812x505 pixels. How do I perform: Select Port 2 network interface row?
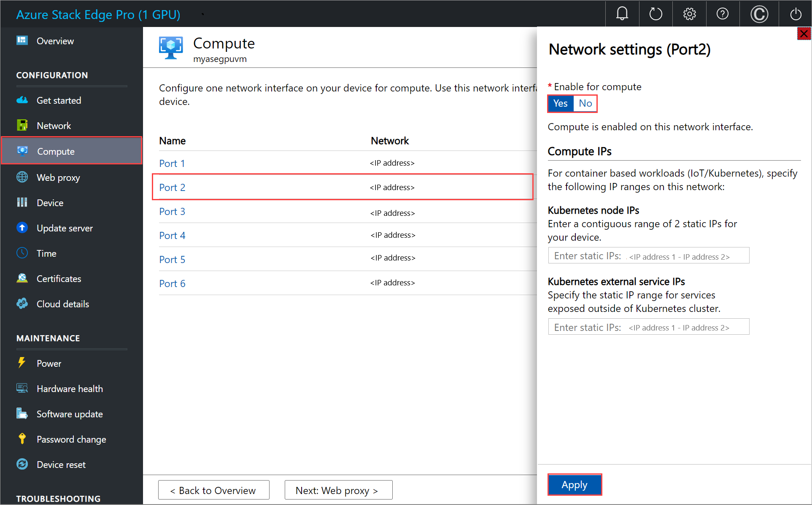345,187
